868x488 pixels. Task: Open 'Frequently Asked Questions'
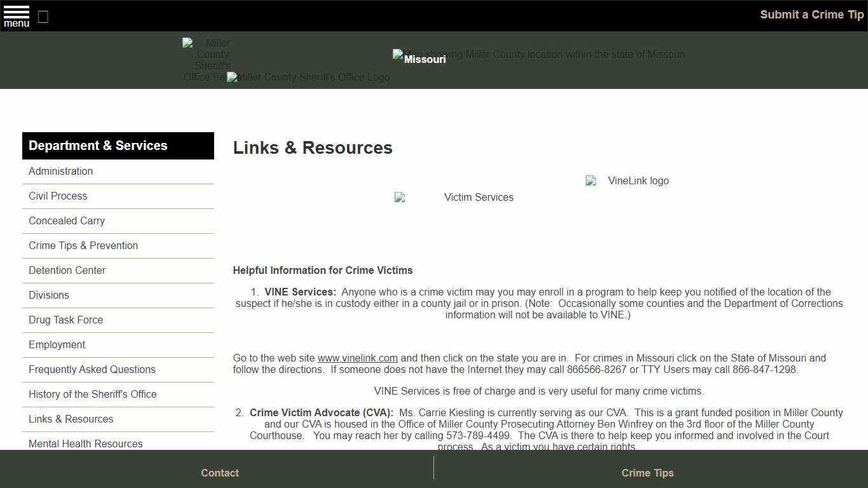click(92, 369)
